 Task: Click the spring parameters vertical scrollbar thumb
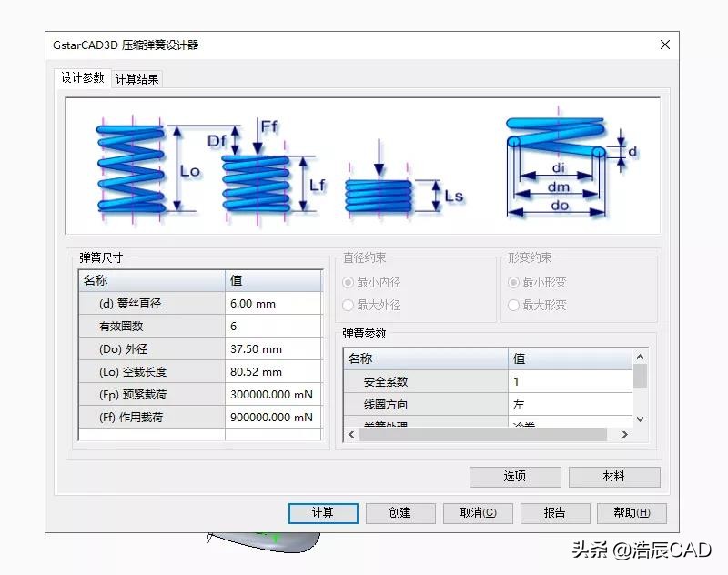click(x=641, y=376)
